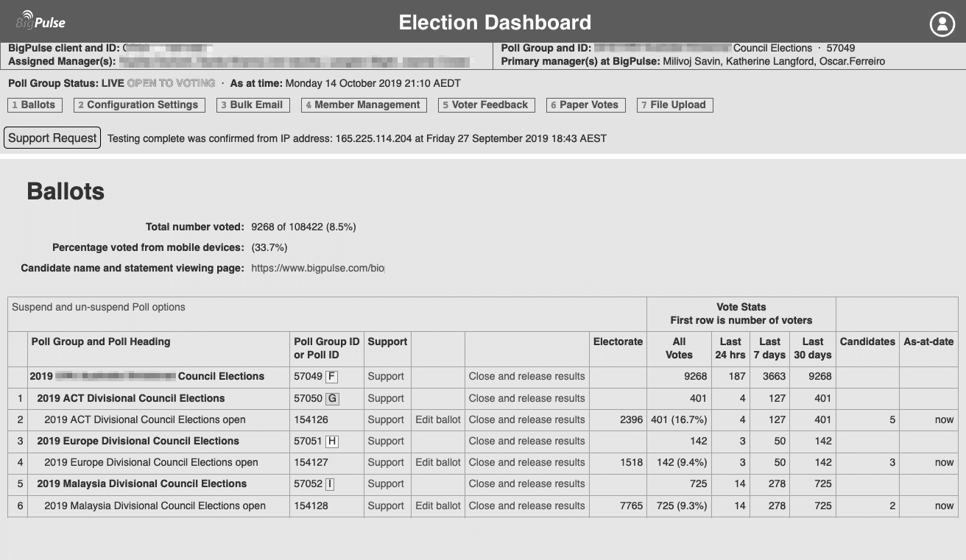Click Support for Europe group 57051
966x560 pixels.
[386, 442]
